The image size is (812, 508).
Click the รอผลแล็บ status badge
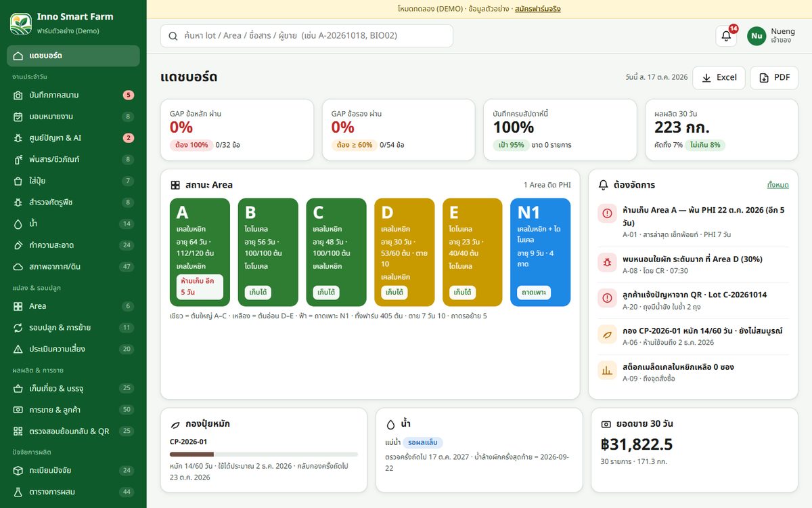[x=423, y=442]
